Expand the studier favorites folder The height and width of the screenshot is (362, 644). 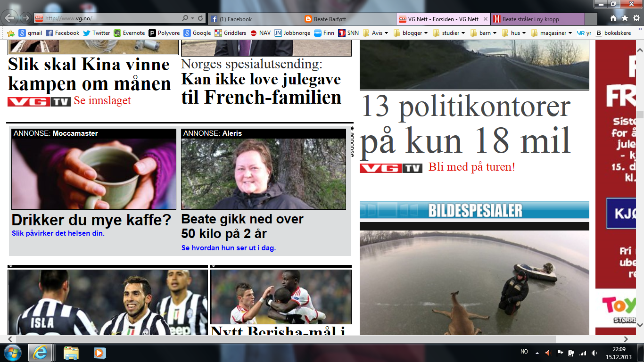[449, 33]
